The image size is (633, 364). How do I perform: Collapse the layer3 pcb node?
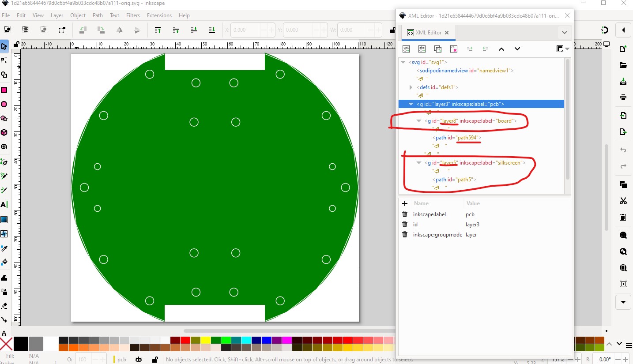tap(411, 104)
